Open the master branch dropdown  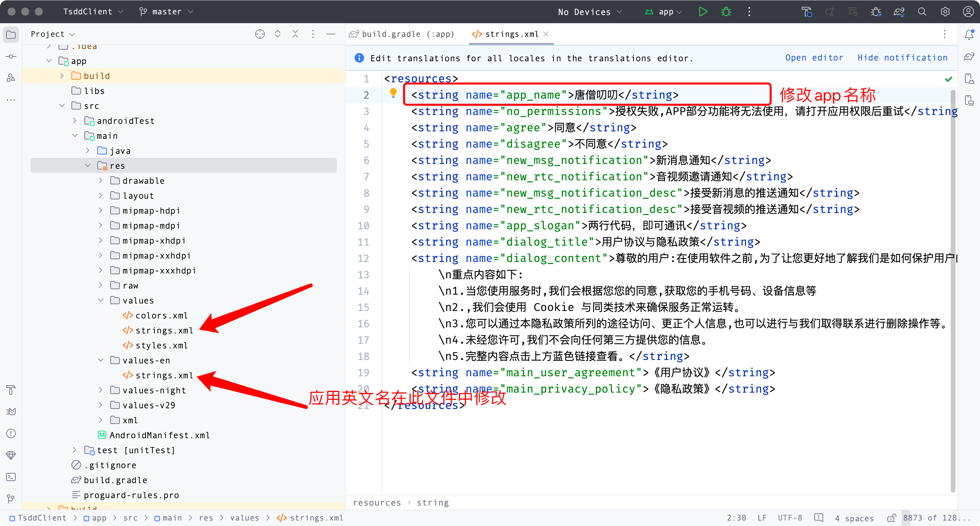[x=167, y=12]
